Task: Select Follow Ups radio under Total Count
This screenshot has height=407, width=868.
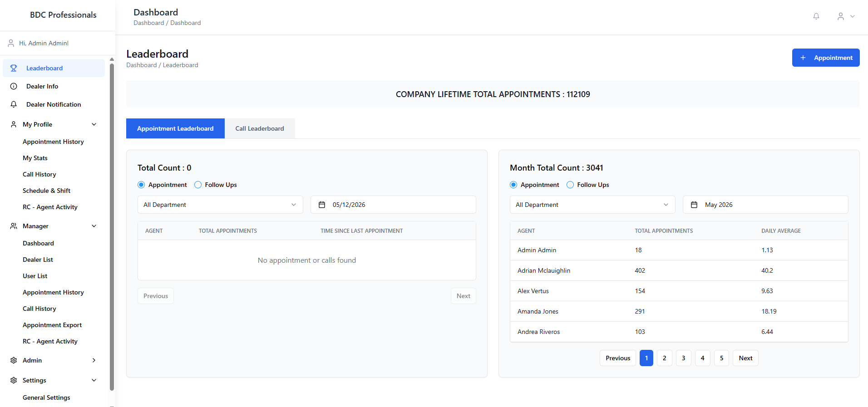Action: click(198, 185)
